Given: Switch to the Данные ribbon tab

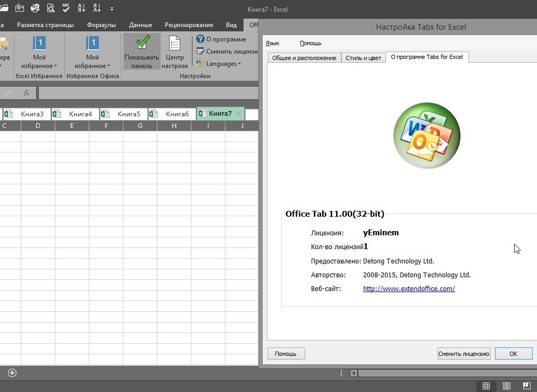Looking at the screenshot, I should coord(140,25).
